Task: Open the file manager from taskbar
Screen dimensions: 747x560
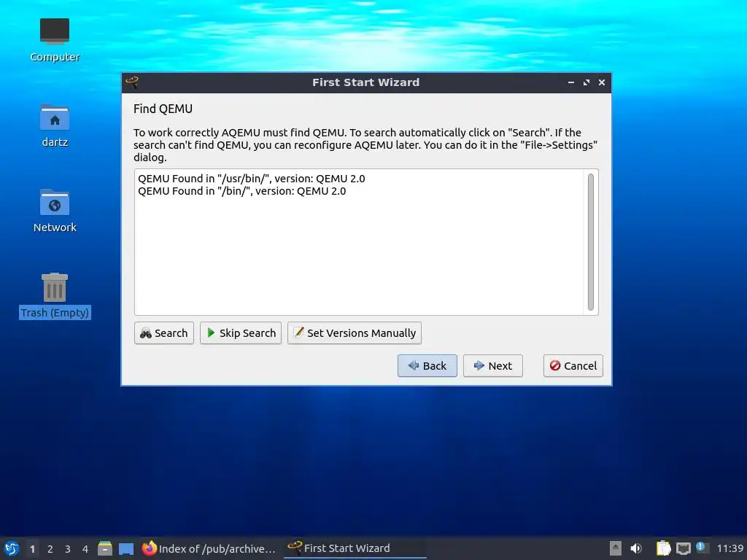Action: coord(105,548)
